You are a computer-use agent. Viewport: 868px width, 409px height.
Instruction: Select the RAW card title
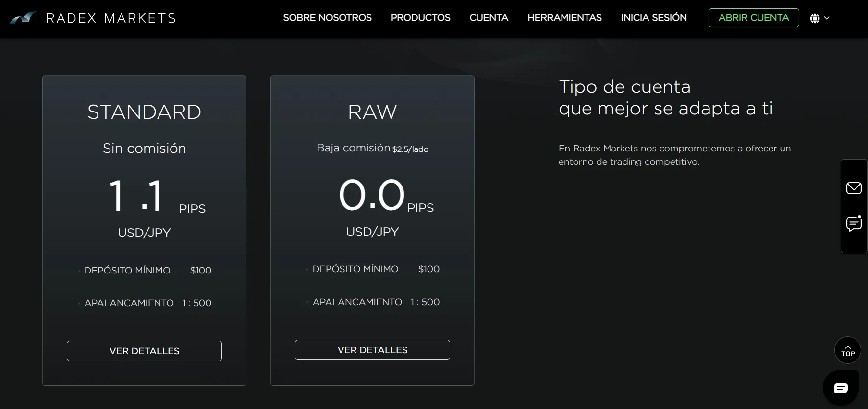(x=372, y=112)
